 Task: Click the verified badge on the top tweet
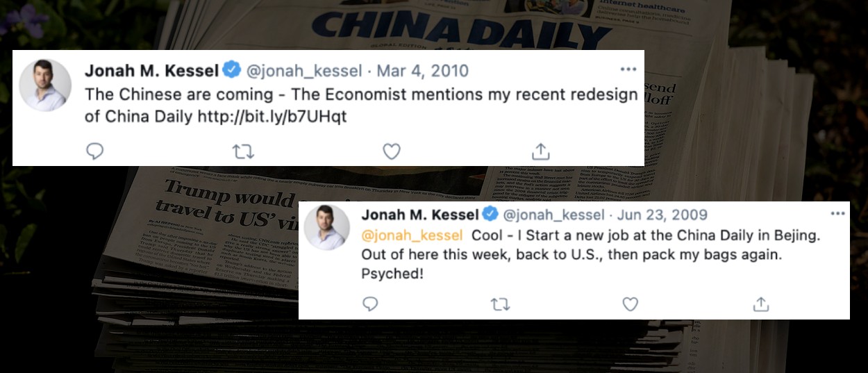point(232,70)
